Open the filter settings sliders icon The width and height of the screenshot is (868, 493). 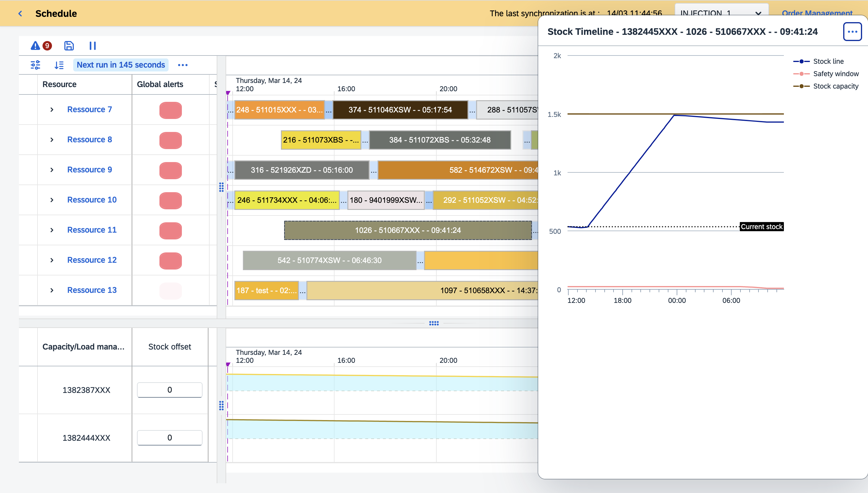click(35, 65)
